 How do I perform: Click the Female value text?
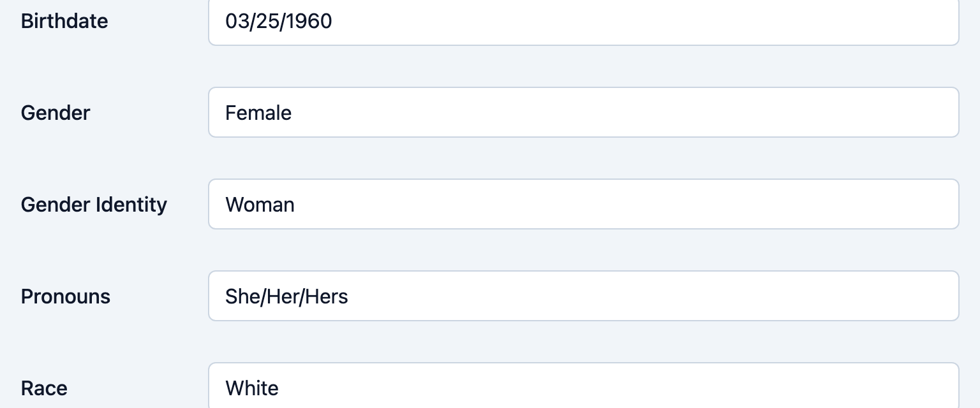pos(258,113)
